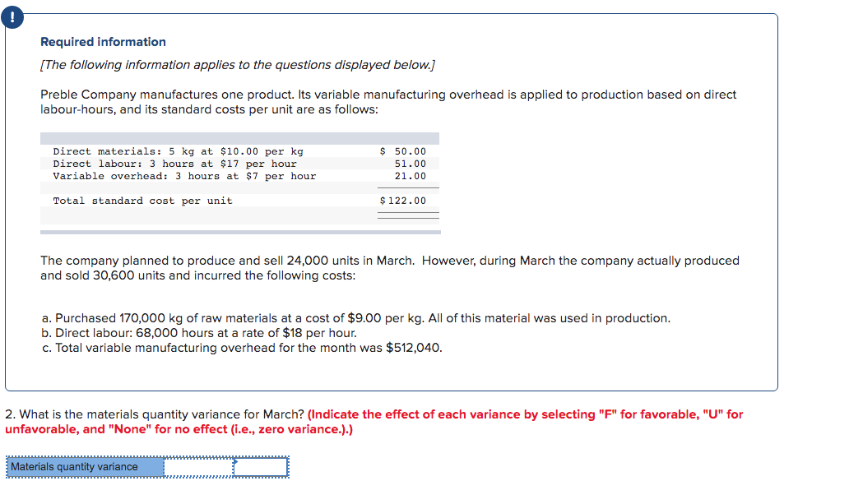Click the blue exclamation alert icon

tap(13, 16)
